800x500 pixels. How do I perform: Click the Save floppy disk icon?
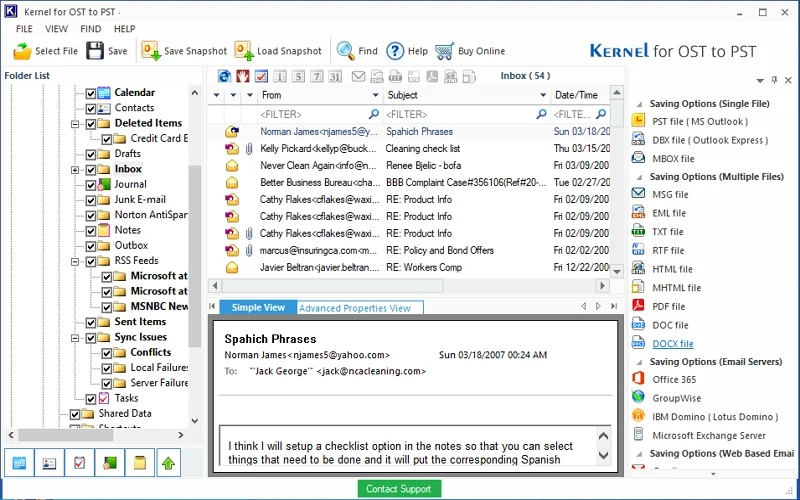[x=95, y=51]
